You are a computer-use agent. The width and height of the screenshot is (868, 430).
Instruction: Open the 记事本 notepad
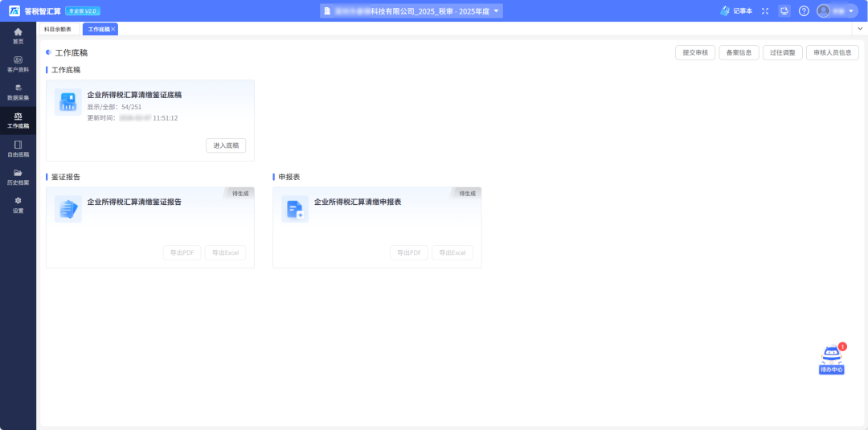point(736,11)
